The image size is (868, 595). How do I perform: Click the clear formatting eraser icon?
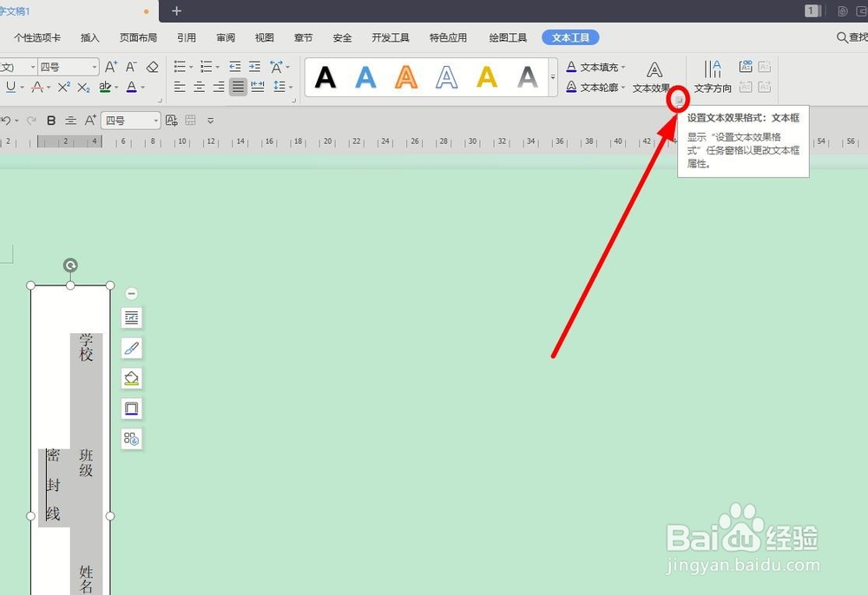pyautogui.click(x=152, y=67)
